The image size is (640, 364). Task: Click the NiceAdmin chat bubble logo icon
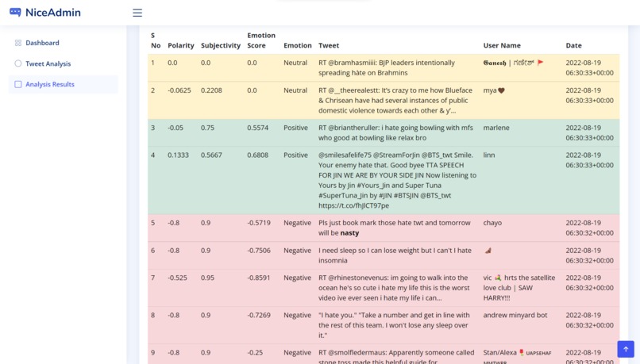[x=15, y=12]
